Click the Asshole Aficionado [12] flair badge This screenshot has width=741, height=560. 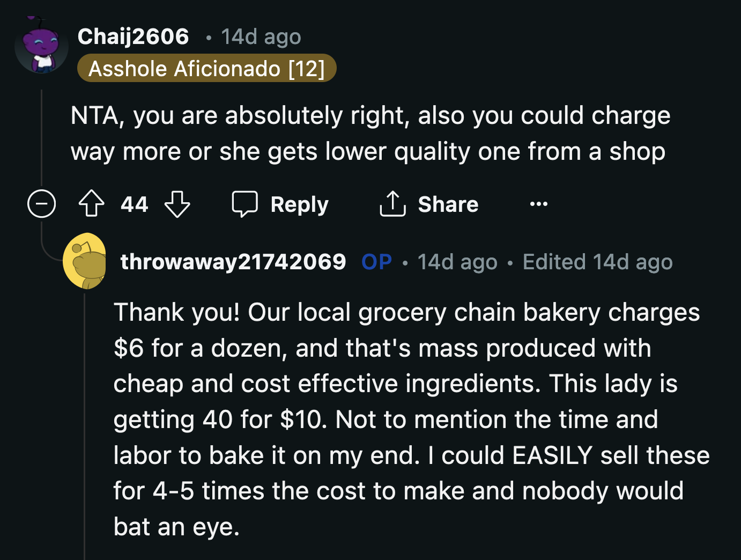pyautogui.click(x=207, y=68)
